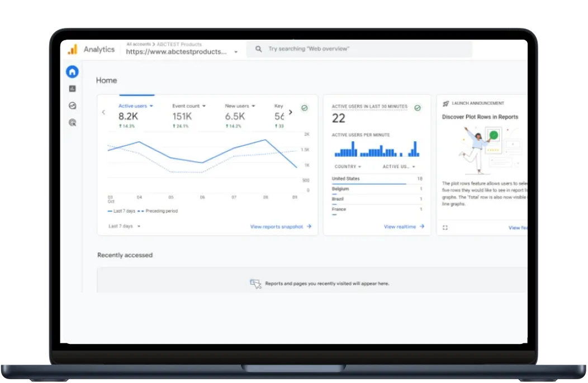Screen dimensions: 588x383
Task: Click the Belgium country row
Action: [377, 190]
